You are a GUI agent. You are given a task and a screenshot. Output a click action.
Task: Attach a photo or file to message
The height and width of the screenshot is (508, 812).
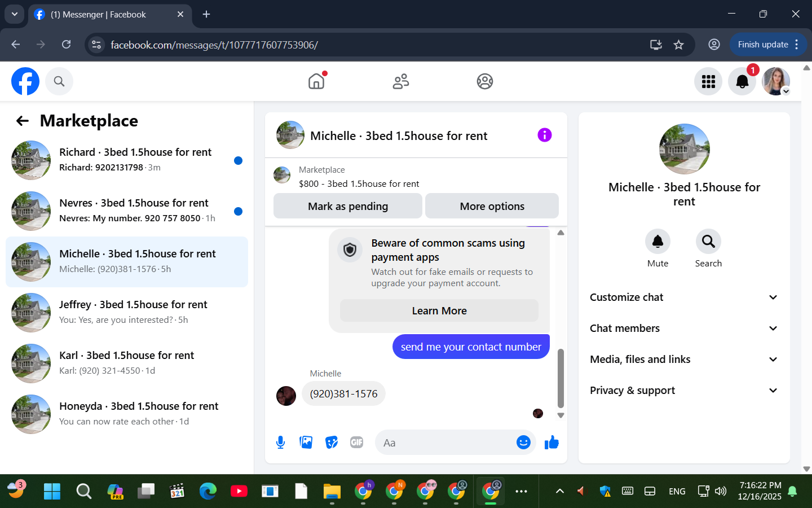click(x=306, y=443)
